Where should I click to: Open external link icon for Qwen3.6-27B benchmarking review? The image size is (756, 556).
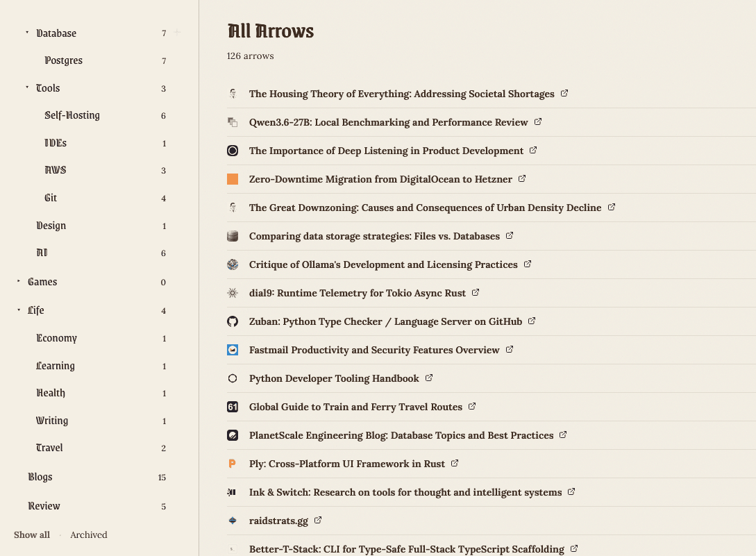click(537, 121)
